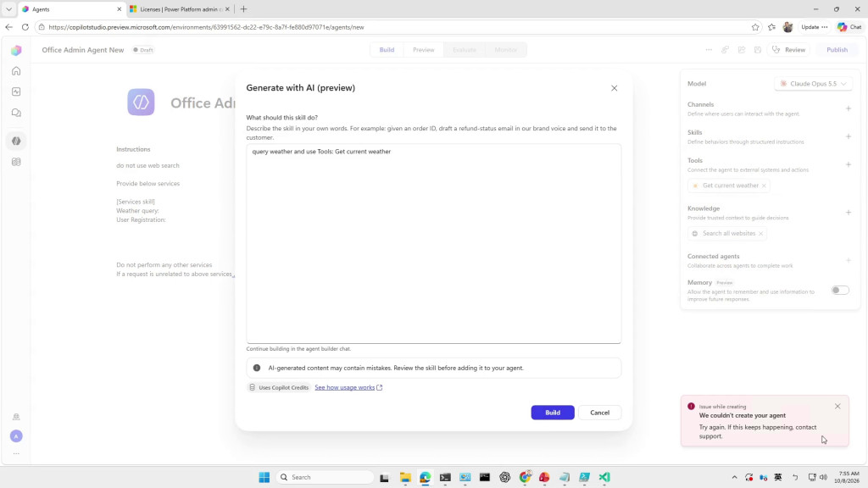Switch to the Preview tab
The height and width of the screenshot is (488, 868).
[x=424, y=50]
